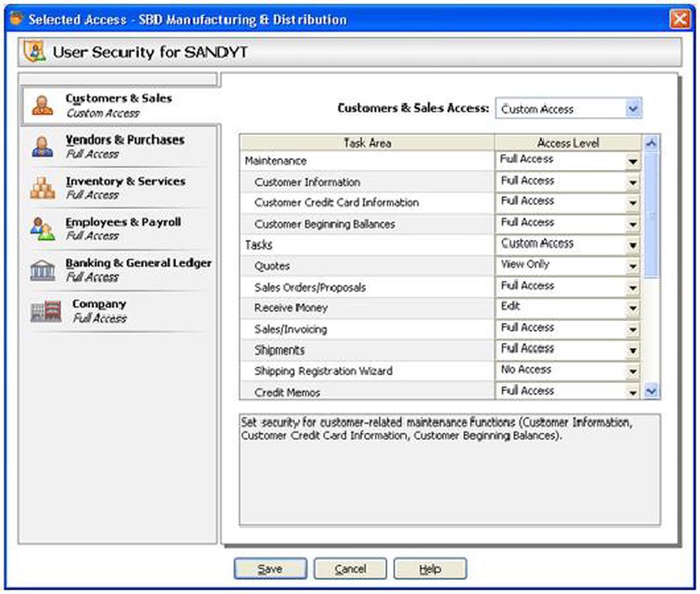
Task: Switch to Employees & Payroll tab
Action: pos(119,228)
